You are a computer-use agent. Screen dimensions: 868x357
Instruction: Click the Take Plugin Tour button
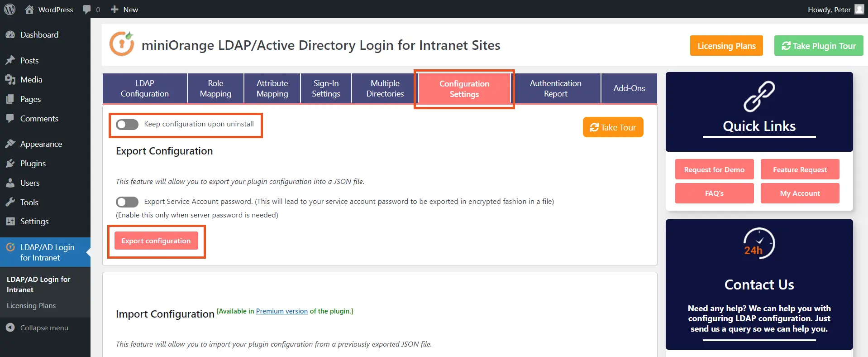point(819,46)
